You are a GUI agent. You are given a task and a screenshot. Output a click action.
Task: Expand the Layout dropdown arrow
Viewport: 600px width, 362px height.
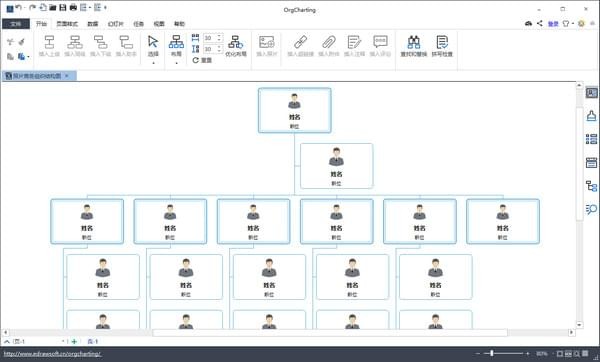(176, 63)
